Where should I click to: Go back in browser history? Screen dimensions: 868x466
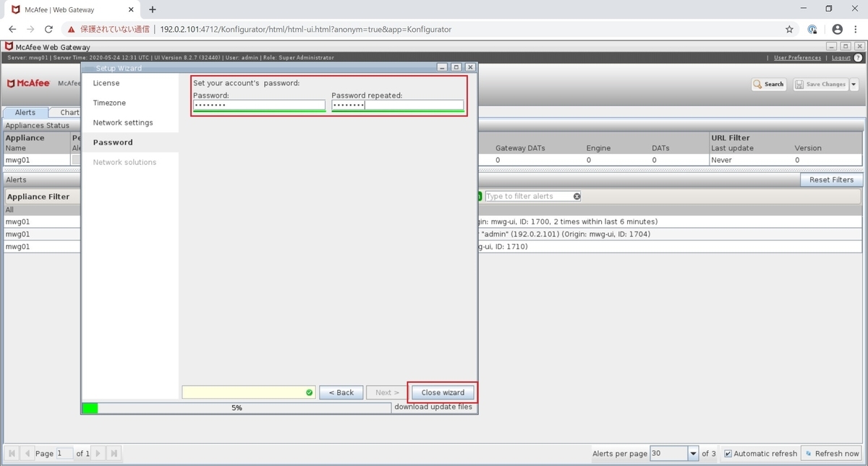pyautogui.click(x=12, y=30)
